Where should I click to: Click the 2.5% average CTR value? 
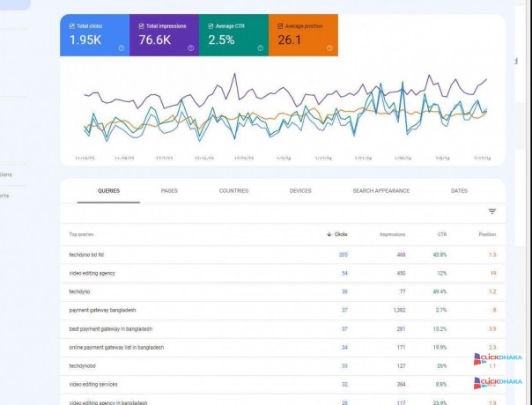coord(221,40)
